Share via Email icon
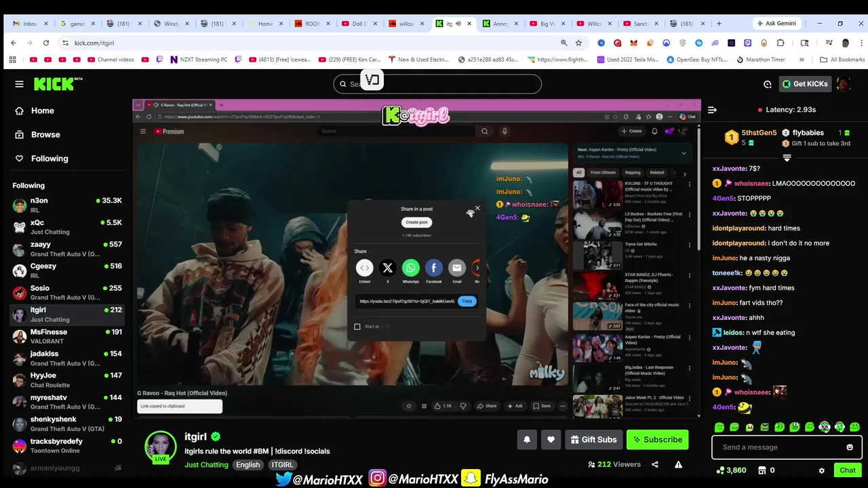The width and height of the screenshot is (868, 488). (456, 268)
